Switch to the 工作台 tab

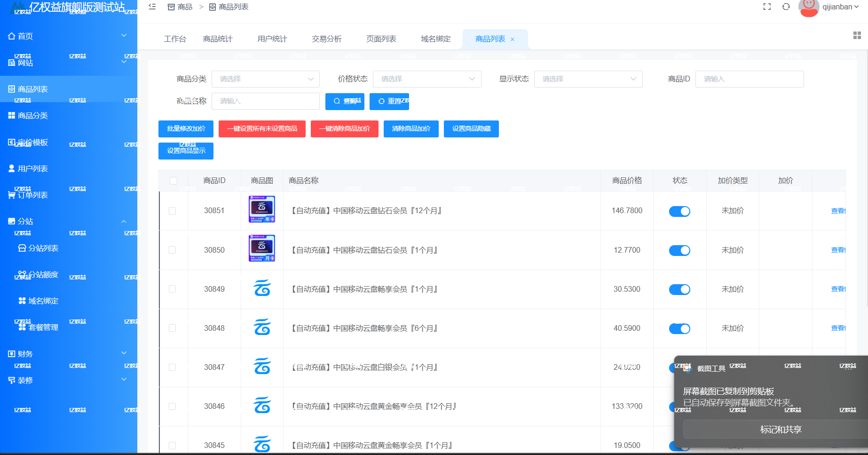(x=175, y=39)
